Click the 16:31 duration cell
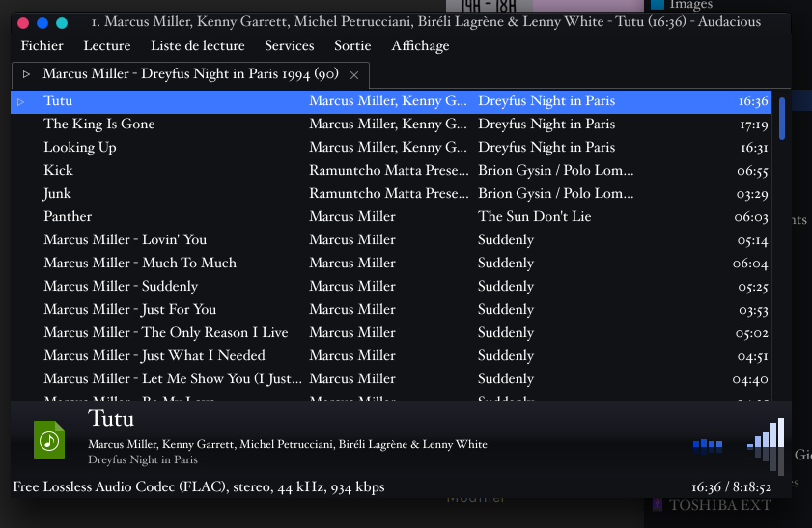This screenshot has width=812, height=528. point(754,148)
